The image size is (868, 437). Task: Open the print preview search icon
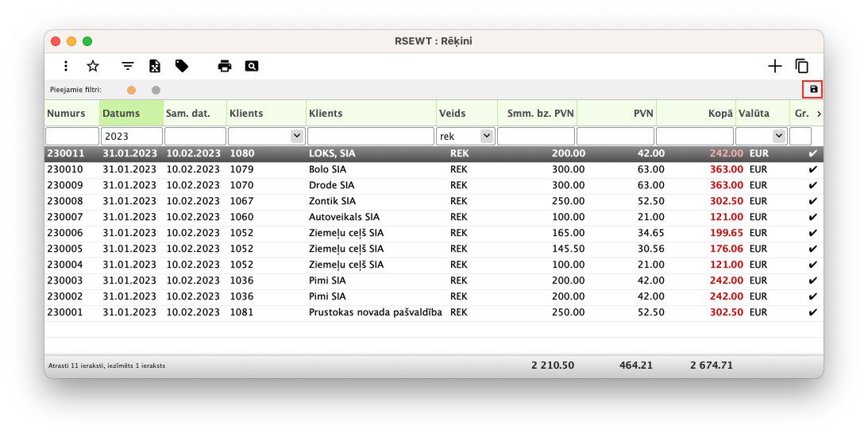(252, 67)
